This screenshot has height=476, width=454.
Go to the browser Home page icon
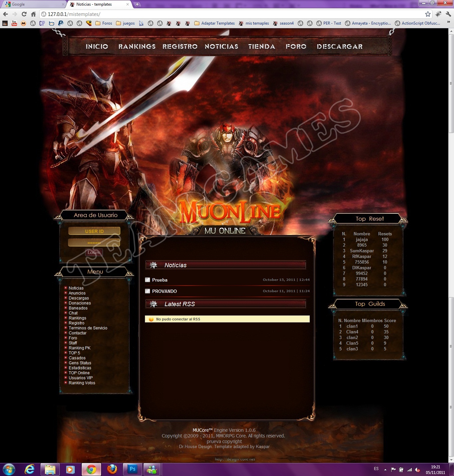[x=33, y=14]
